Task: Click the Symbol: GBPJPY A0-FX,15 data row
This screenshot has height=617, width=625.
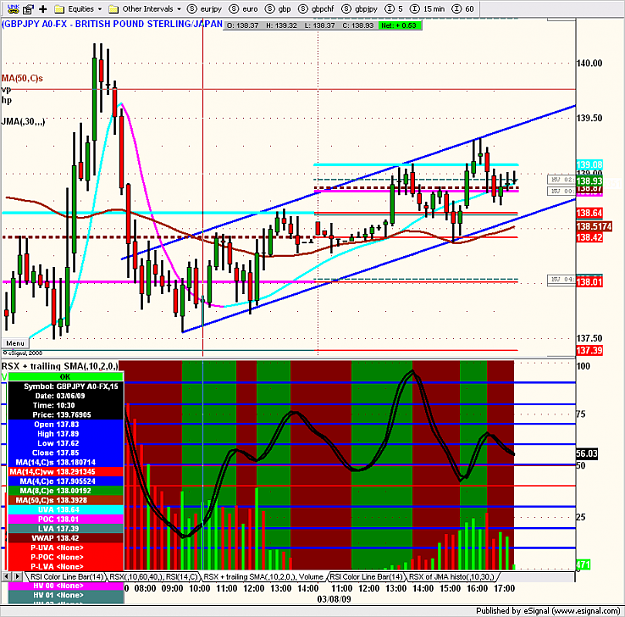Action: 65,386
